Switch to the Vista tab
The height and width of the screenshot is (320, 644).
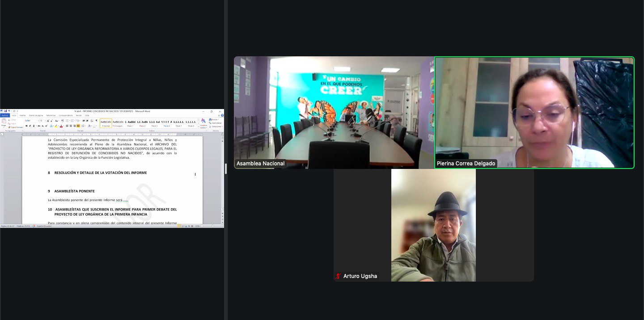click(87, 115)
